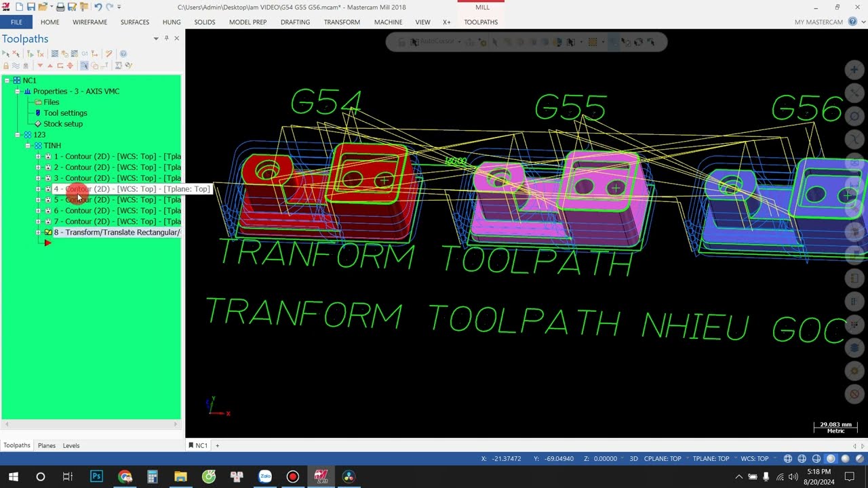Open Toolpaths panel options dropdown arrow
This screenshot has width=868, height=488.
pos(156,39)
